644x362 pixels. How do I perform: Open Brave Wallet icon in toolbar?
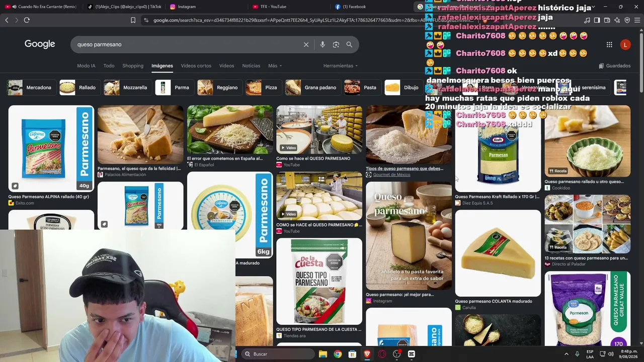coord(607,20)
